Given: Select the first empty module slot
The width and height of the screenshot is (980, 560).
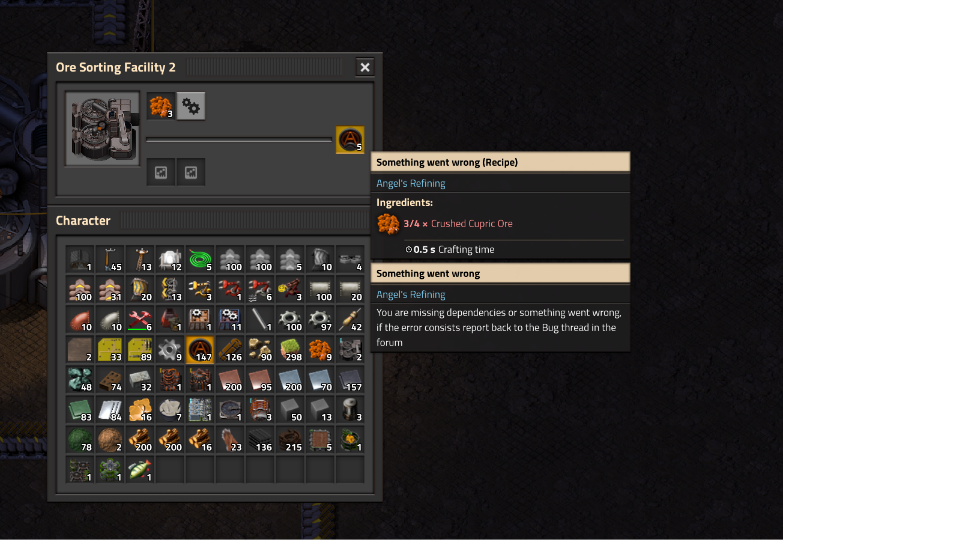Looking at the screenshot, I should point(161,172).
